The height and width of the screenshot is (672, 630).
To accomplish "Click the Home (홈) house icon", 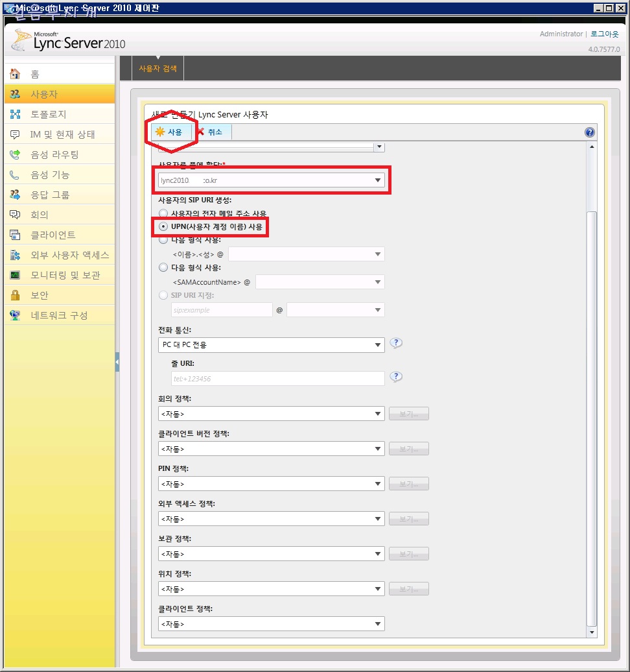I will (x=15, y=74).
